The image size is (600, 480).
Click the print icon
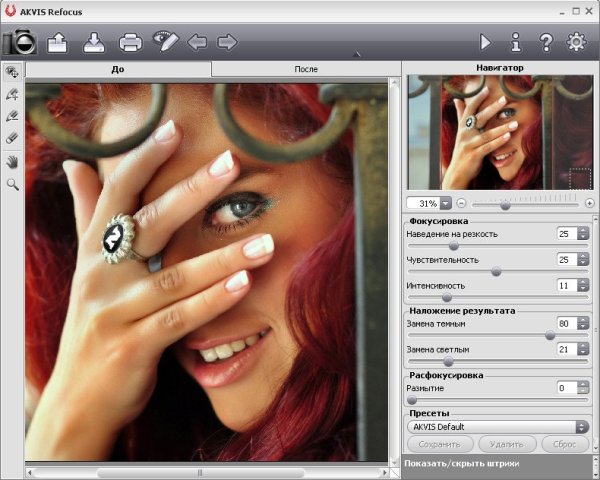[x=130, y=42]
